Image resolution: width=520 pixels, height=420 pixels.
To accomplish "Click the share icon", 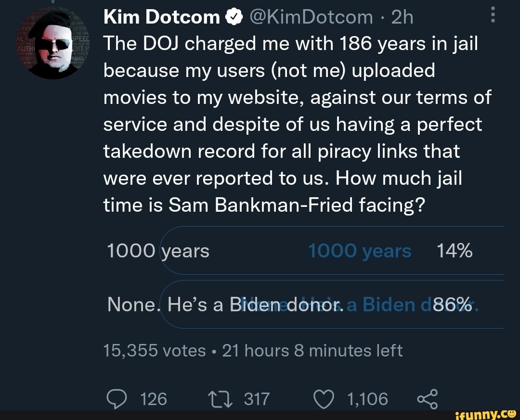I will pyautogui.click(x=428, y=398).
